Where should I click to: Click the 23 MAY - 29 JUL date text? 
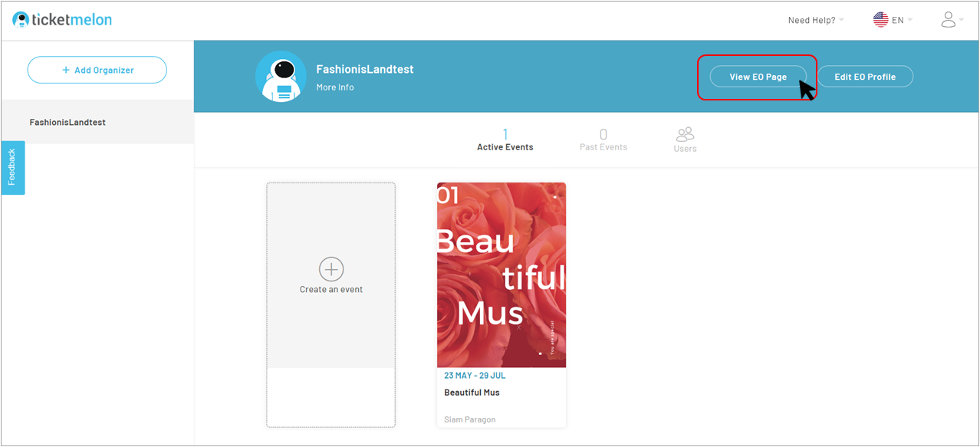(475, 376)
